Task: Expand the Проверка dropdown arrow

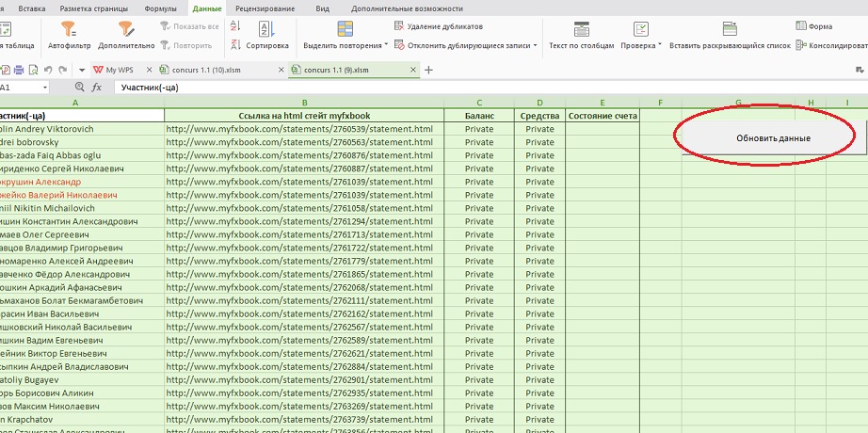Action: (659, 45)
